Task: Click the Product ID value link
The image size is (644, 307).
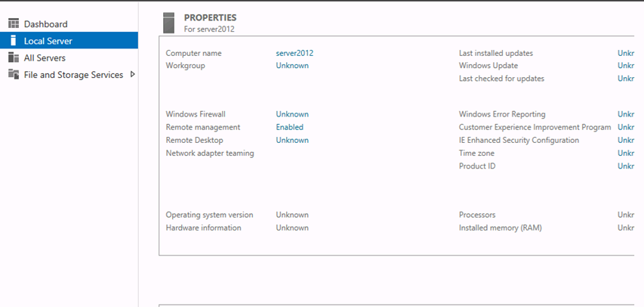Action: tap(626, 166)
